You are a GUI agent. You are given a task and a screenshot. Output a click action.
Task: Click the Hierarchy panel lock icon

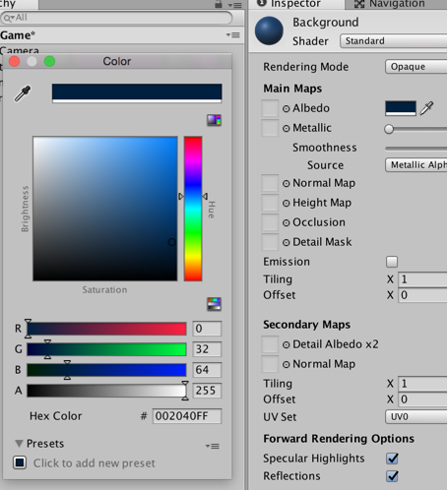219,4
